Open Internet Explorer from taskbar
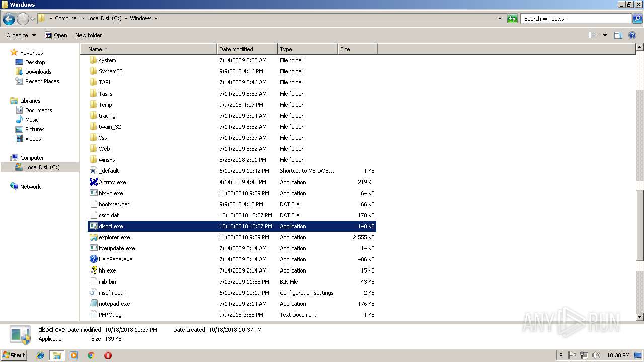The width and height of the screenshot is (644, 362). [41, 355]
